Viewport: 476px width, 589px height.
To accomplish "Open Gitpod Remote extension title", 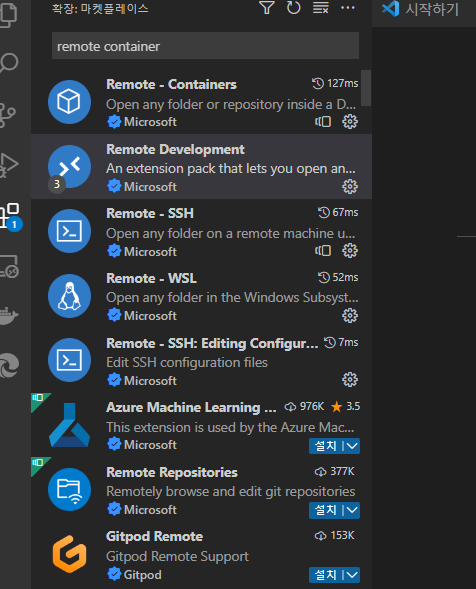I will (x=154, y=536).
